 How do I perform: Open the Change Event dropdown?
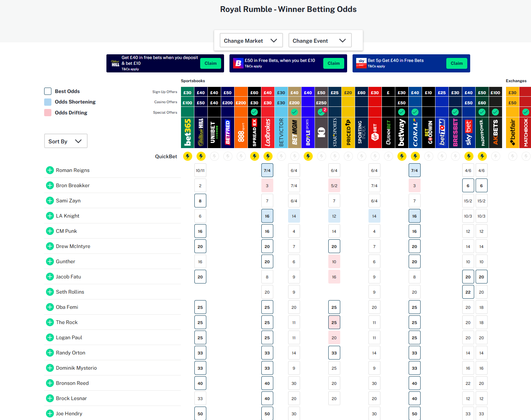coord(320,41)
